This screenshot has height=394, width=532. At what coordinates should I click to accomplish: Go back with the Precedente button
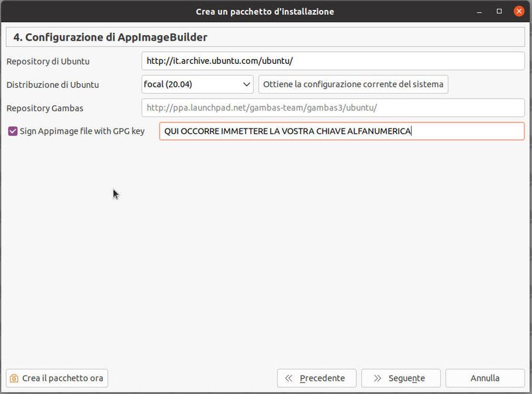(x=317, y=378)
